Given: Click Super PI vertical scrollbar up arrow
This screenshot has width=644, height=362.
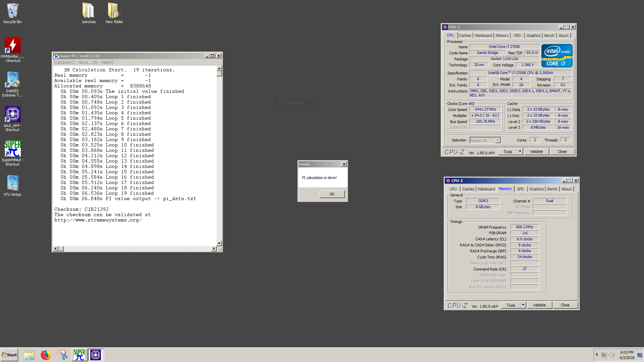Looking at the screenshot, I should tap(219, 68).
